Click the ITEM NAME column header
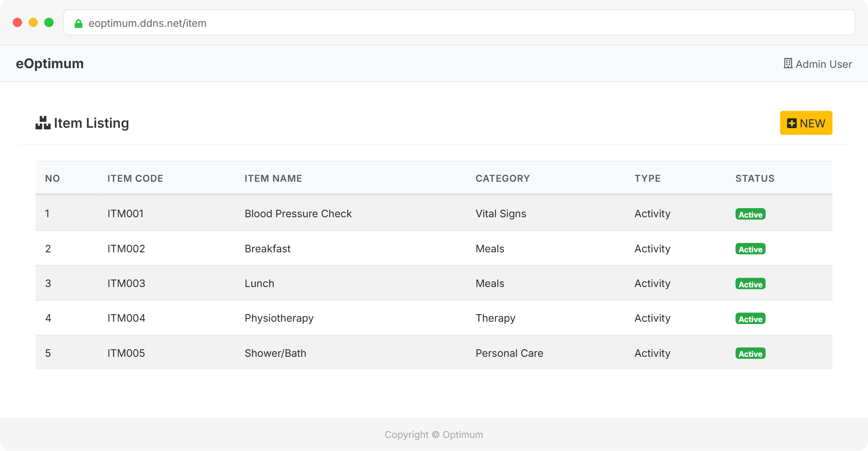Screen dimensions: 868x451 coord(273,178)
